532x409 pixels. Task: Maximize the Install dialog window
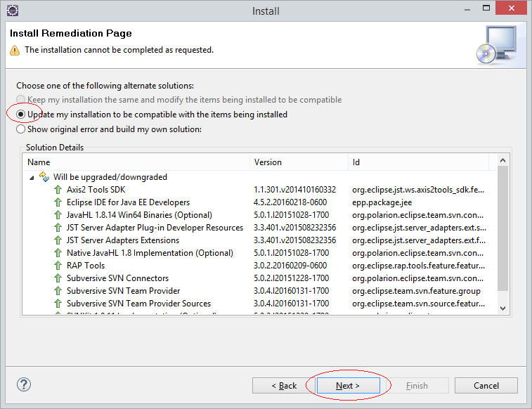click(486, 8)
